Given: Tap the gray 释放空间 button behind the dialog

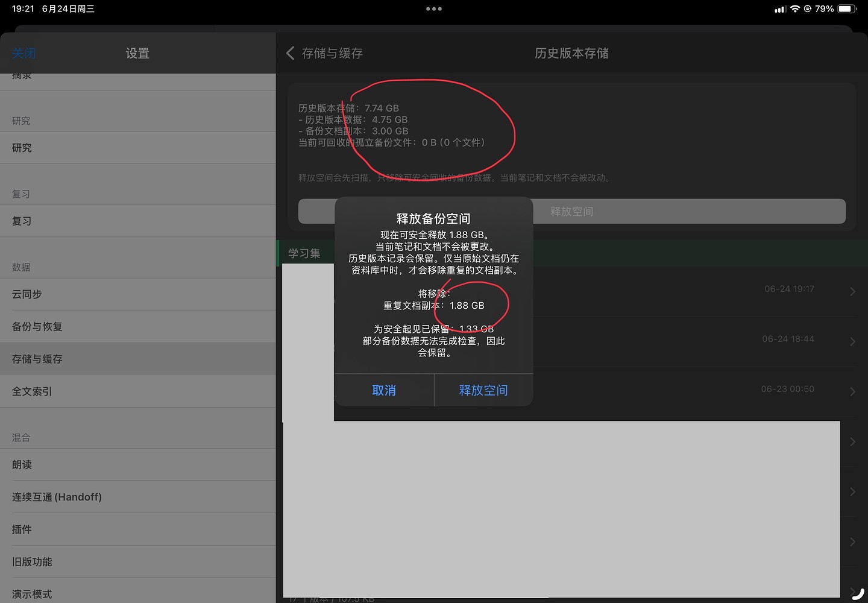Looking at the screenshot, I should pyautogui.click(x=571, y=212).
